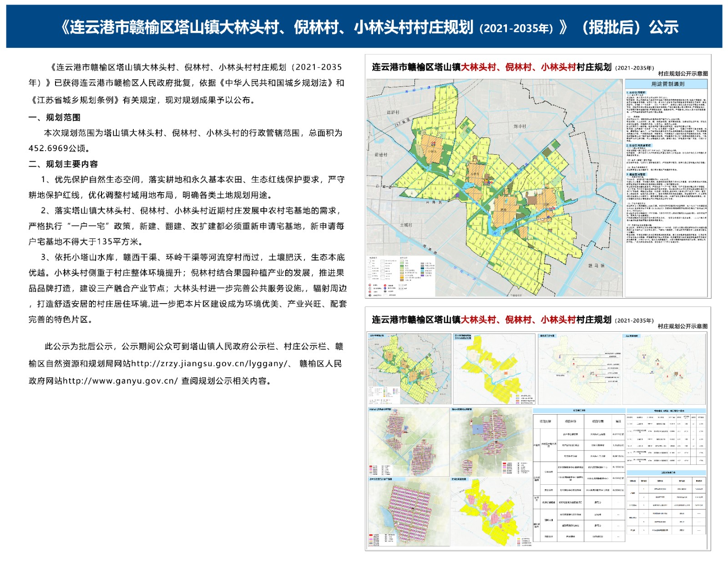Click the text '《江苏省城乡规划条例》有关规定'
Screen dimensions: 728x579
[92, 100]
